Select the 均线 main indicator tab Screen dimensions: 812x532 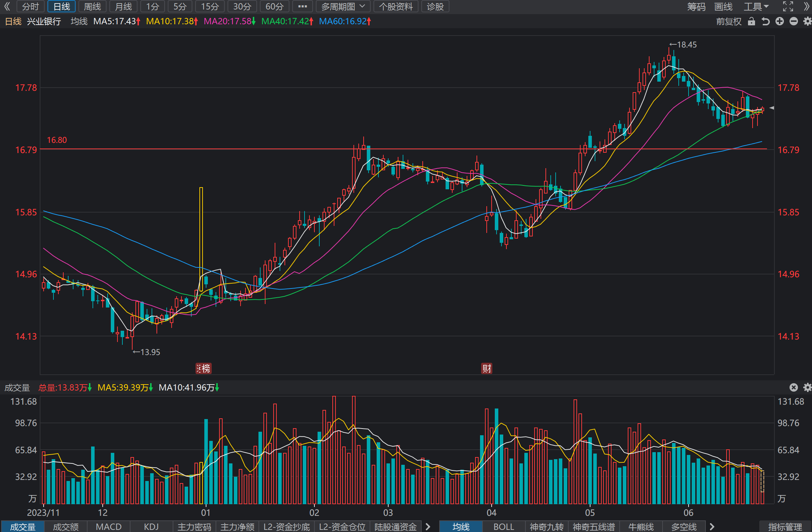pos(461,526)
